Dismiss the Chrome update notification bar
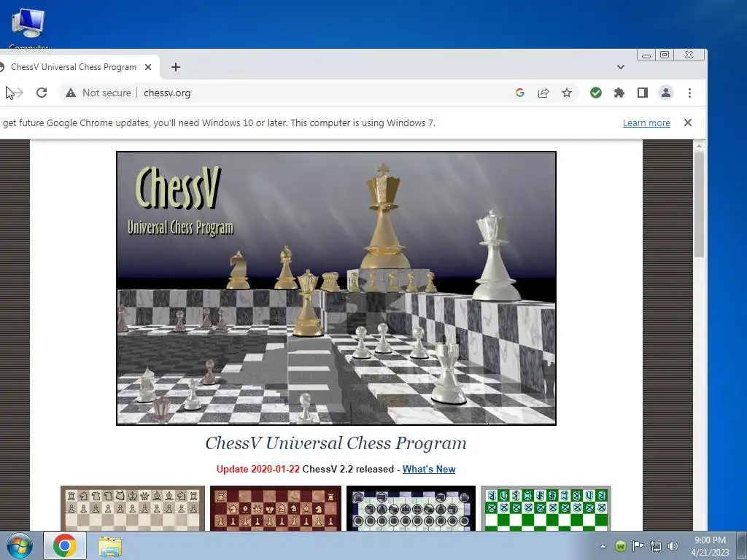Screen dimensions: 747x560 click(687, 122)
